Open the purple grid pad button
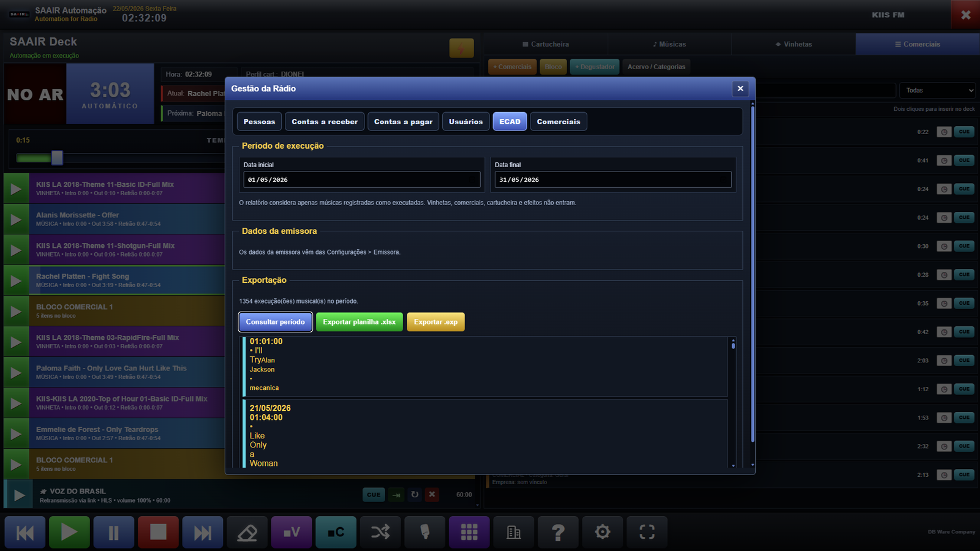The width and height of the screenshot is (980, 551). click(x=469, y=532)
